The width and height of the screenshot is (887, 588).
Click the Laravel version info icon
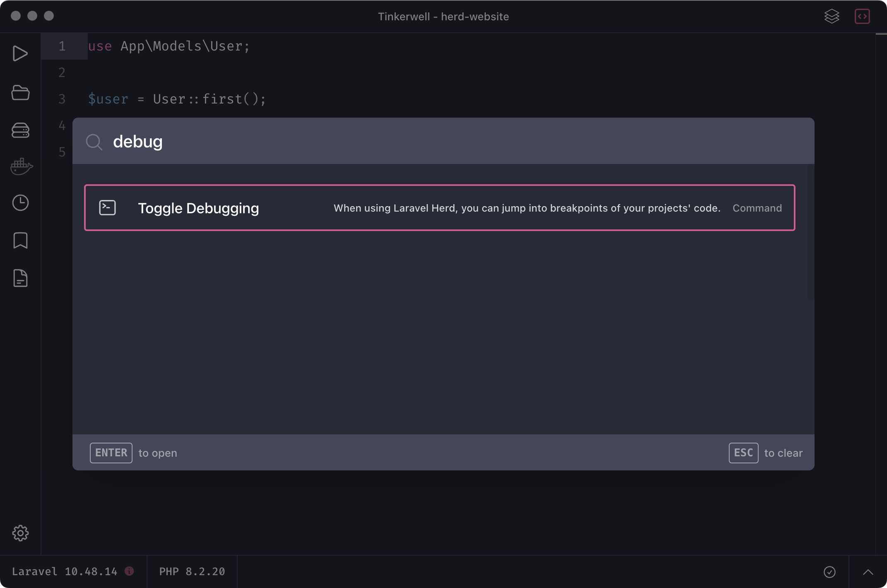[129, 571]
